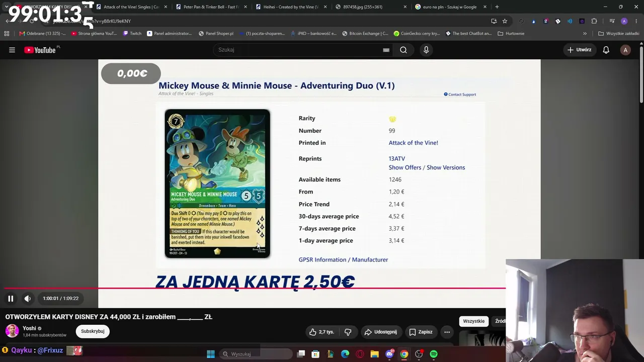The image size is (644, 362).
Task: Launch Spotify from the taskbar
Action: coord(434,354)
